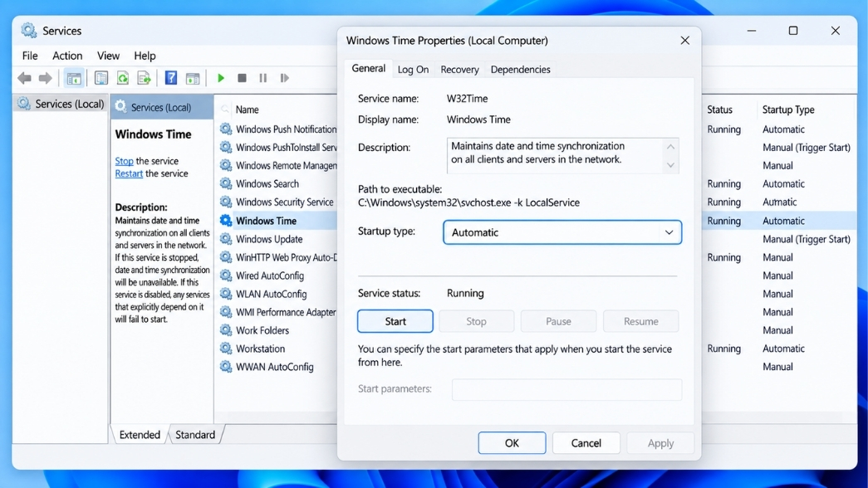Open the Action menu
This screenshot has height=488, width=868.
pos(67,56)
